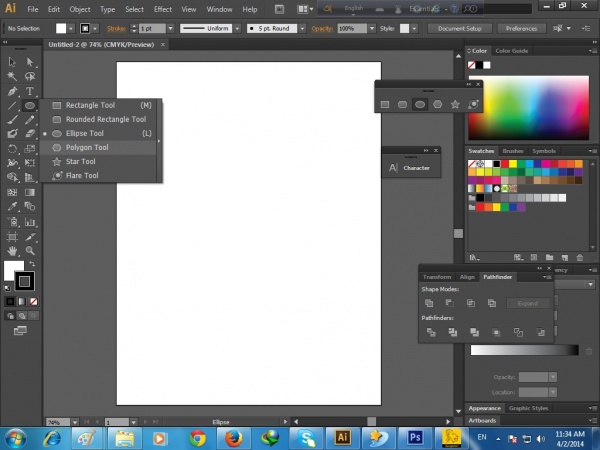Click the gradient slider bar
Viewport: 600px width, 450px height.
tap(524, 349)
